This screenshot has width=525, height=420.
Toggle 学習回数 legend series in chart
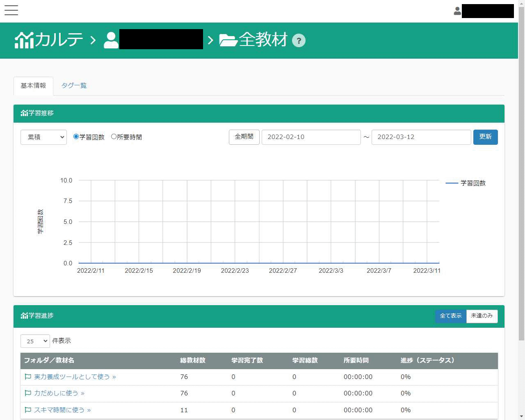[x=466, y=183]
